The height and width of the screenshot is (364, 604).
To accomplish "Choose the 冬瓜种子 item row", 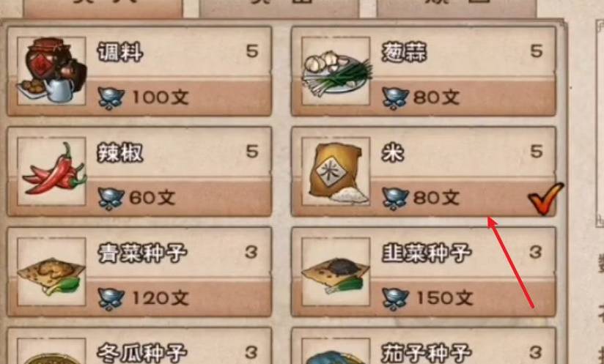I will coord(139,346).
